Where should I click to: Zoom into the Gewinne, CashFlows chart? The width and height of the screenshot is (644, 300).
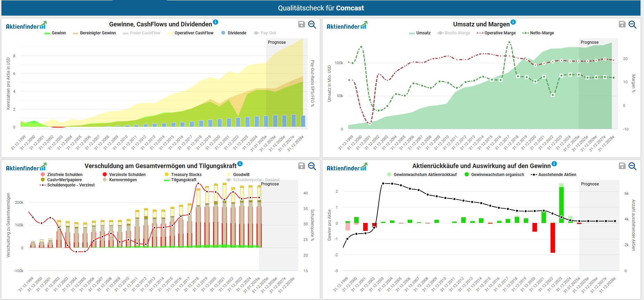pyautogui.click(x=312, y=24)
